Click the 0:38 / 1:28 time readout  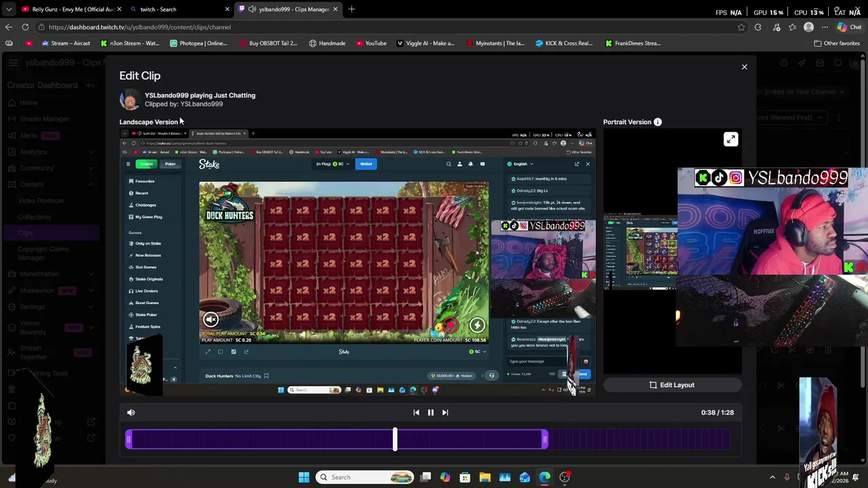(717, 412)
